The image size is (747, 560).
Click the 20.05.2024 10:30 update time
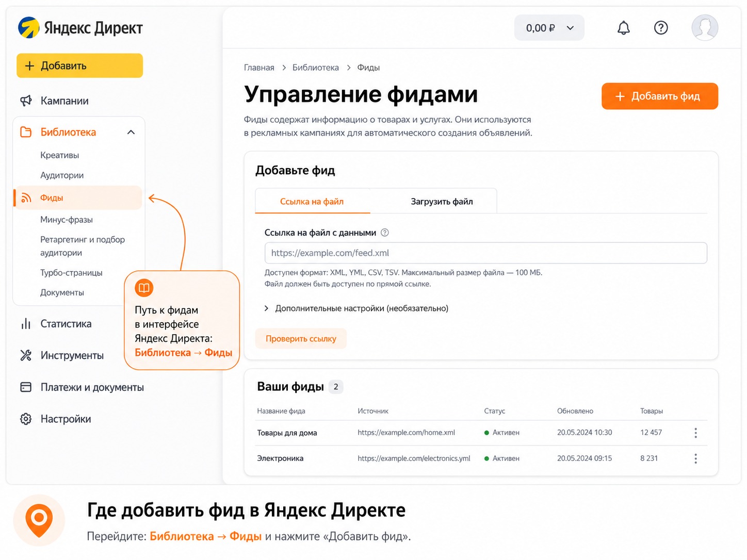(584, 433)
